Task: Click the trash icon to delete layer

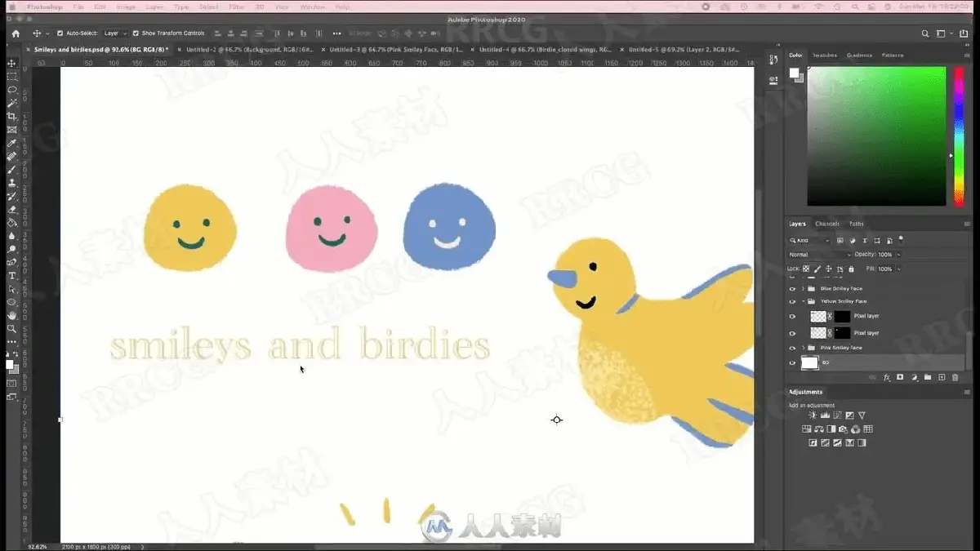Action: [955, 377]
